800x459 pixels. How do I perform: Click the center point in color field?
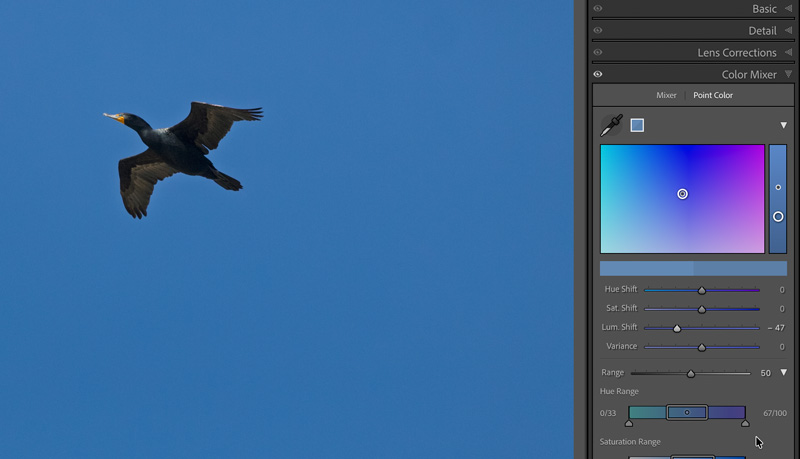coord(683,194)
